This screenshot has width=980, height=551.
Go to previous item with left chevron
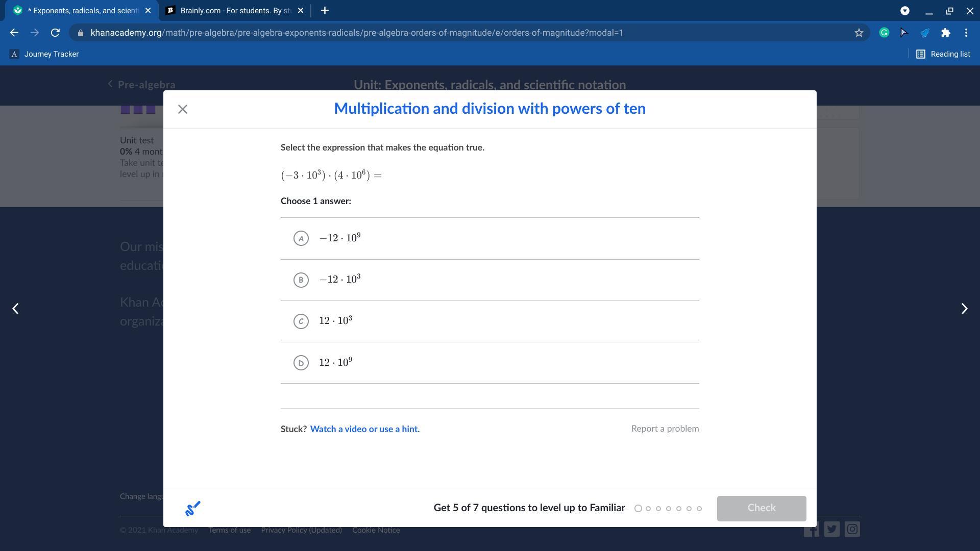coord(16,309)
